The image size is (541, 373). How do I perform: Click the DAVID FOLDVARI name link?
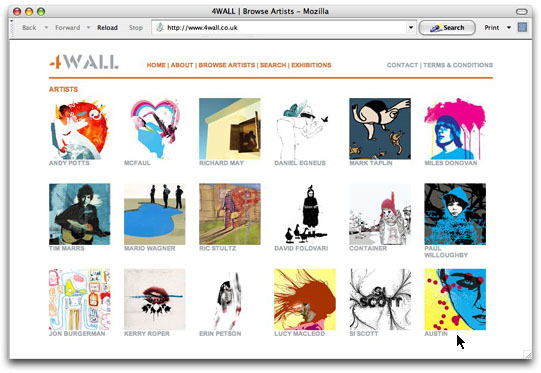301,248
